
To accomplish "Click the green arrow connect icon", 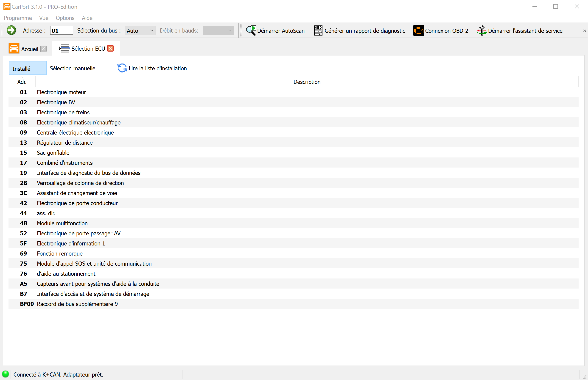I will coord(11,30).
